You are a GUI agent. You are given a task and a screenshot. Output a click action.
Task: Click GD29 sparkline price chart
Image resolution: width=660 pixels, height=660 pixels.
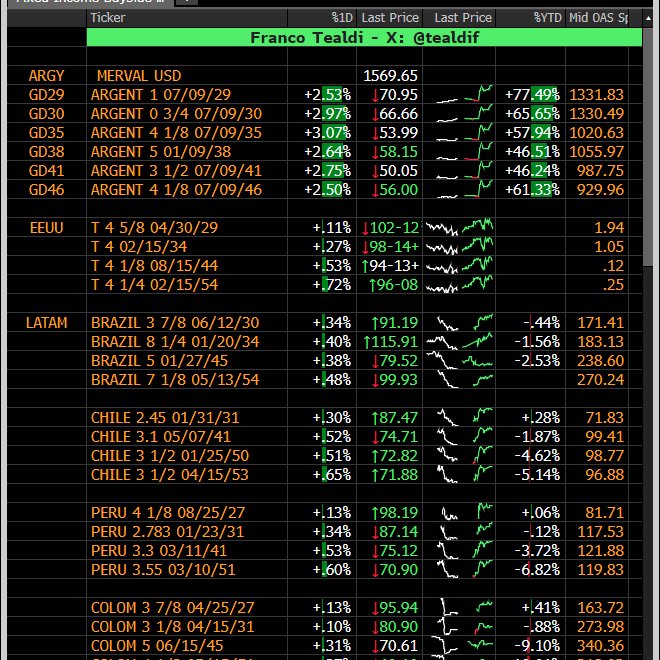(x=464, y=94)
